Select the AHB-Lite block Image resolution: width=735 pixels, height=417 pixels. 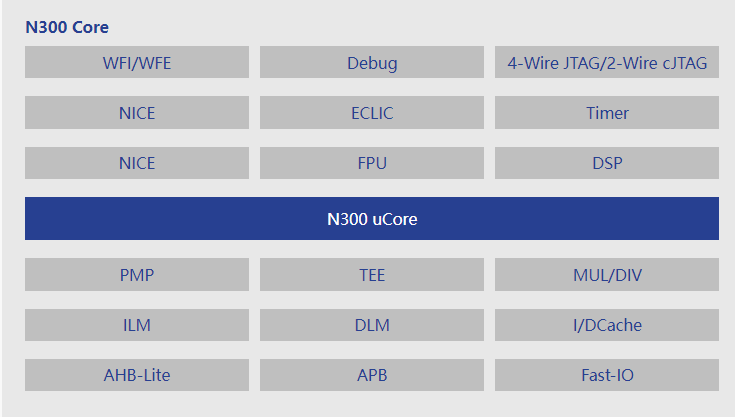(x=137, y=375)
